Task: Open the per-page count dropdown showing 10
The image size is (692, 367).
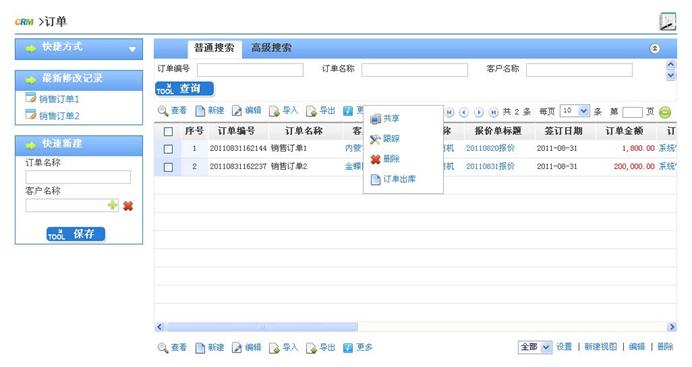Action: click(x=584, y=111)
